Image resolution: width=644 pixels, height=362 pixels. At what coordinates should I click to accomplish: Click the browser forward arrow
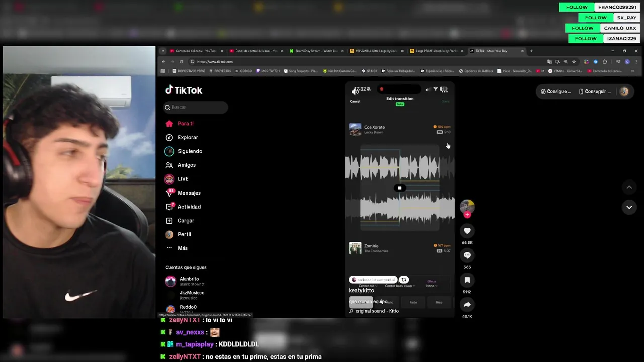tap(172, 62)
